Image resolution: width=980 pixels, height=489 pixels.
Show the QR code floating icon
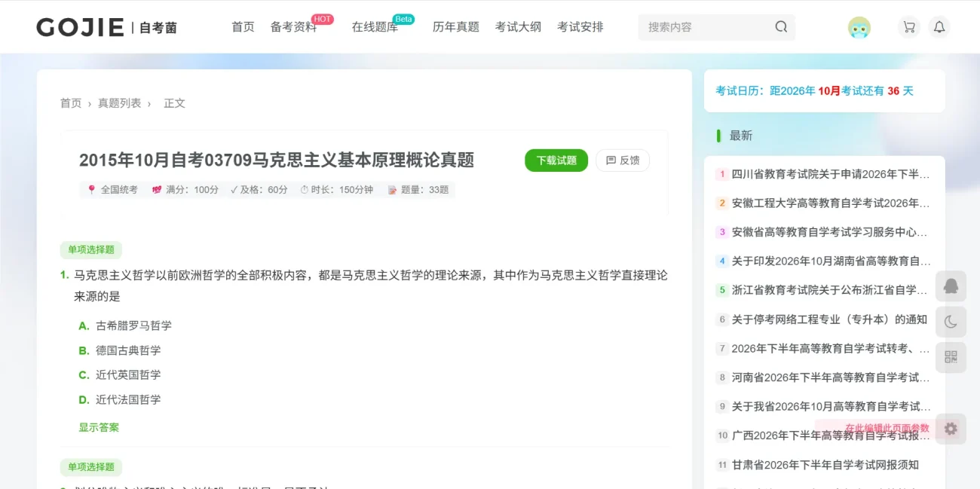click(951, 357)
